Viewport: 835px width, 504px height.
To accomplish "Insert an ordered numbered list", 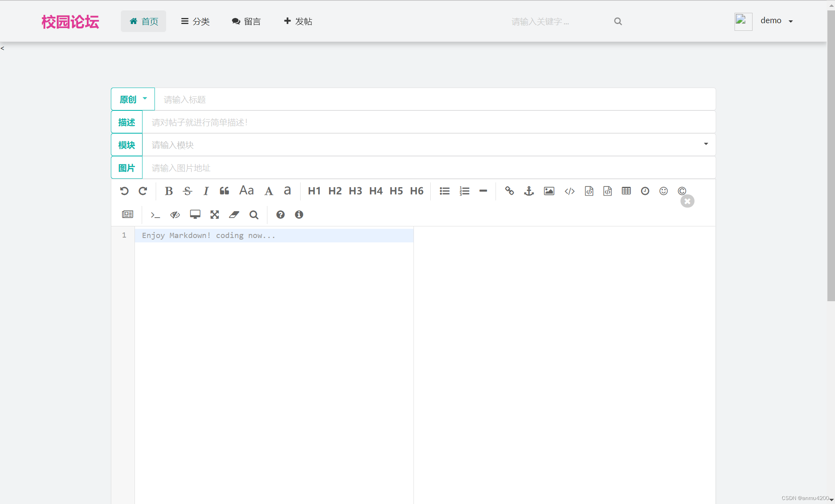I will (x=464, y=191).
